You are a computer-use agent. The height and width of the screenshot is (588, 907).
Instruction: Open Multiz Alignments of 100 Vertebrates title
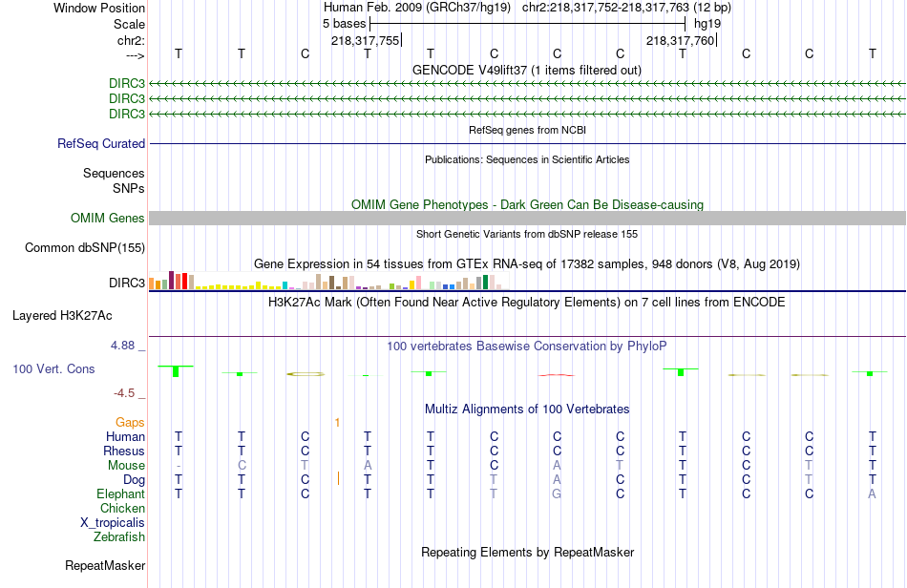point(527,409)
